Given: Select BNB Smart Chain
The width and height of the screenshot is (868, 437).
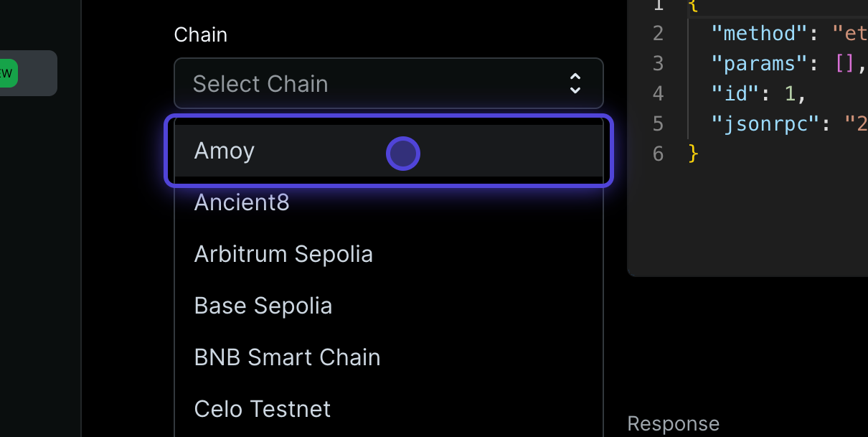Looking at the screenshot, I should tap(287, 357).
